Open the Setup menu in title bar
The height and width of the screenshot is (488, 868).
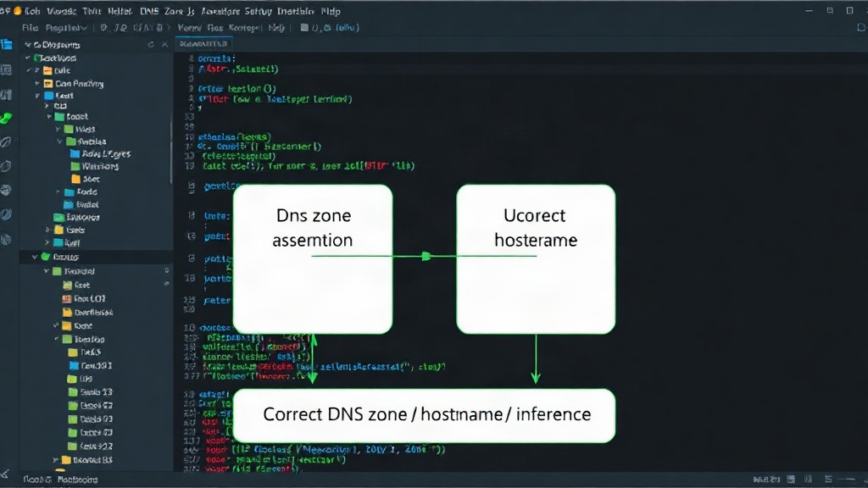coord(258,11)
